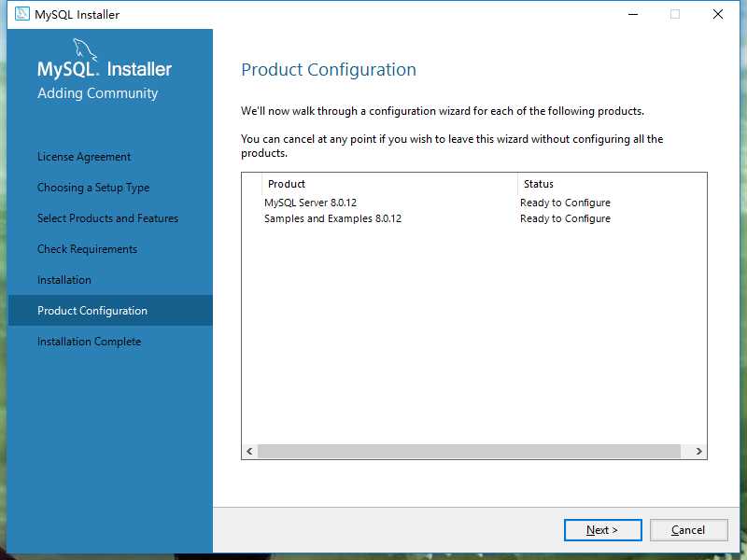Click the Status column header
Screen dimensions: 747x560
(612, 184)
